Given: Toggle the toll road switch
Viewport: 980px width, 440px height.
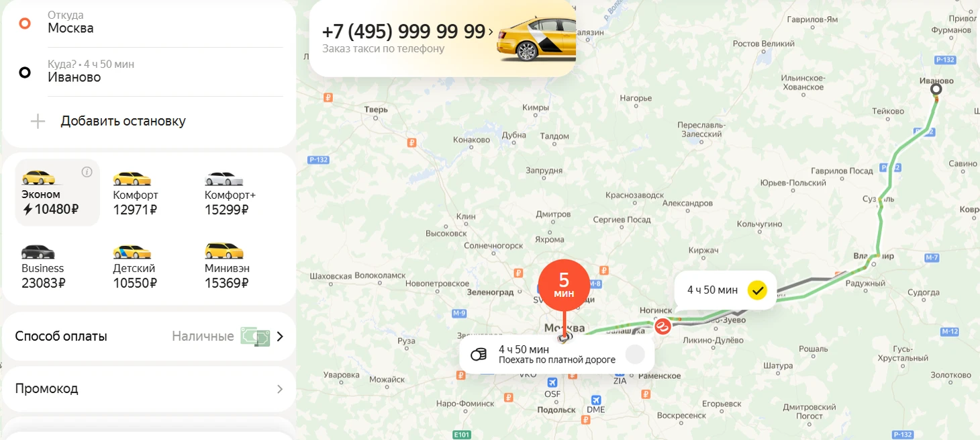Looking at the screenshot, I should pyautogui.click(x=635, y=354).
